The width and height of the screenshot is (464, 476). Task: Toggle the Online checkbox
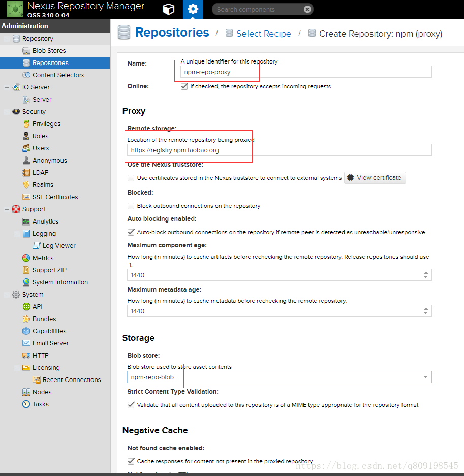[184, 86]
